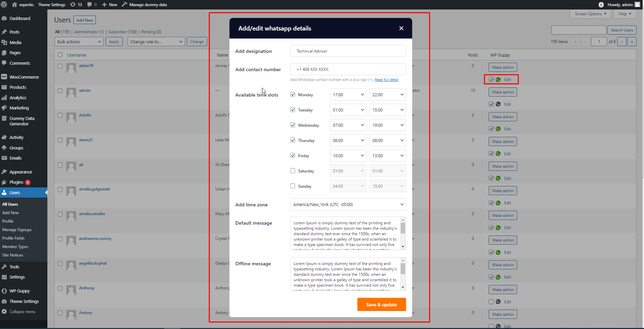Click the Save & update button
644x329 pixels.
click(381, 305)
